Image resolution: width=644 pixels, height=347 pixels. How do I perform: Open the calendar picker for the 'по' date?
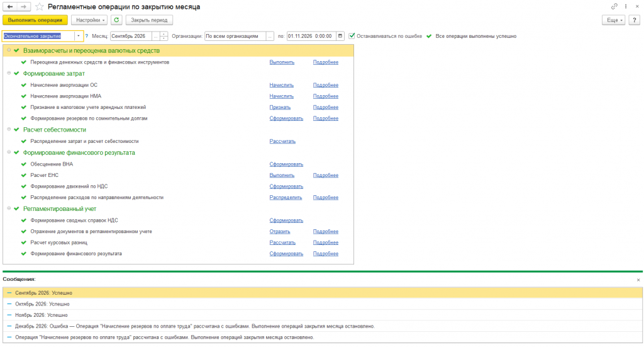pos(340,36)
